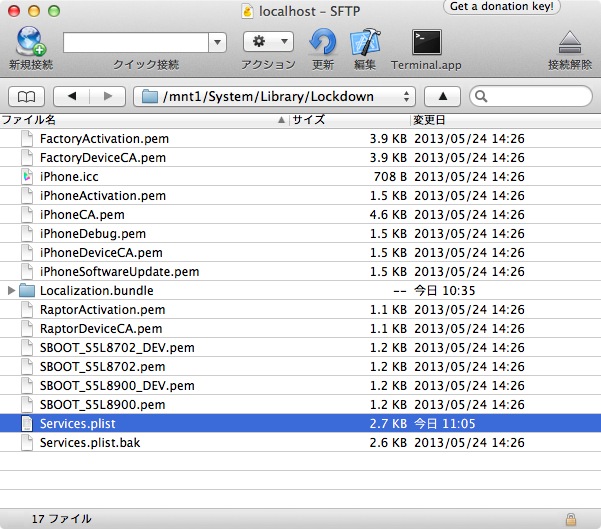Open the /mnt1/System/Library/Lockdown path popup

(274, 97)
